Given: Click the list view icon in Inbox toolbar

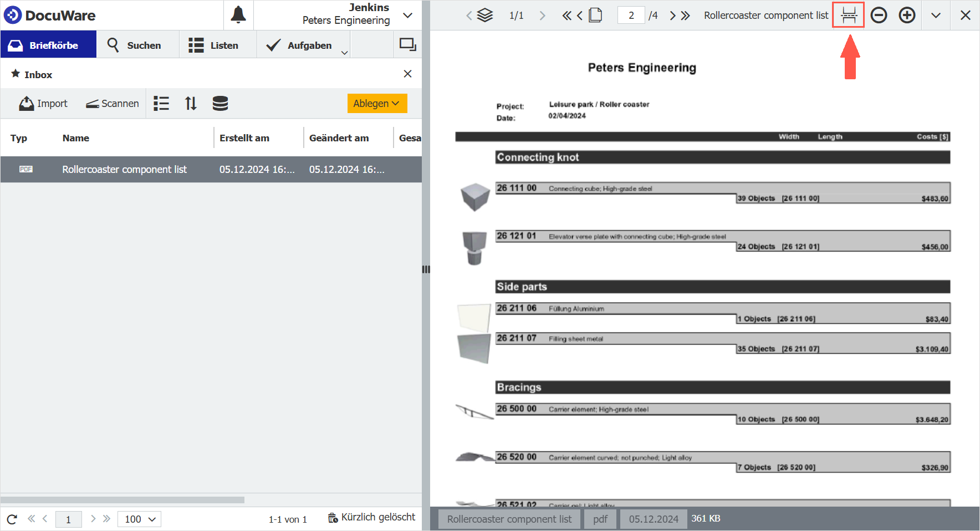Looking at the screenshot, I should (161, 103).
